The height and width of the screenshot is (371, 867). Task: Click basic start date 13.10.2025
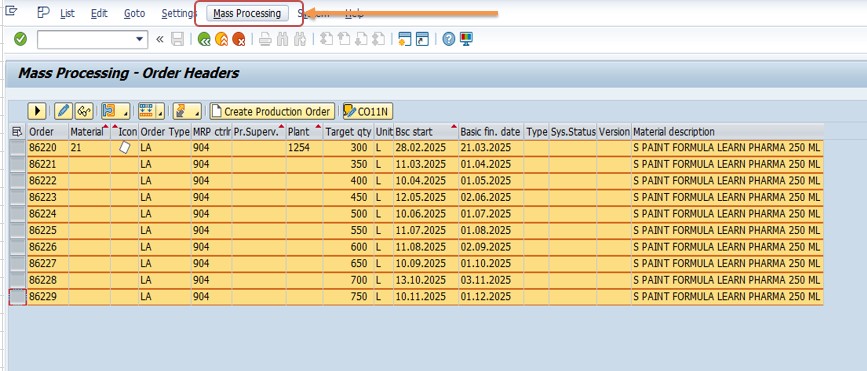coord(425,280)
